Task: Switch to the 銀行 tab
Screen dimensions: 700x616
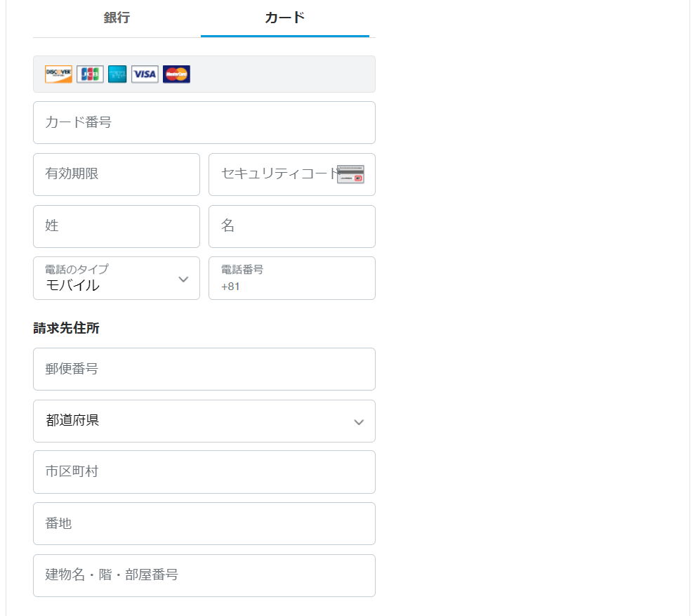Action: click(x=117, y=18)
